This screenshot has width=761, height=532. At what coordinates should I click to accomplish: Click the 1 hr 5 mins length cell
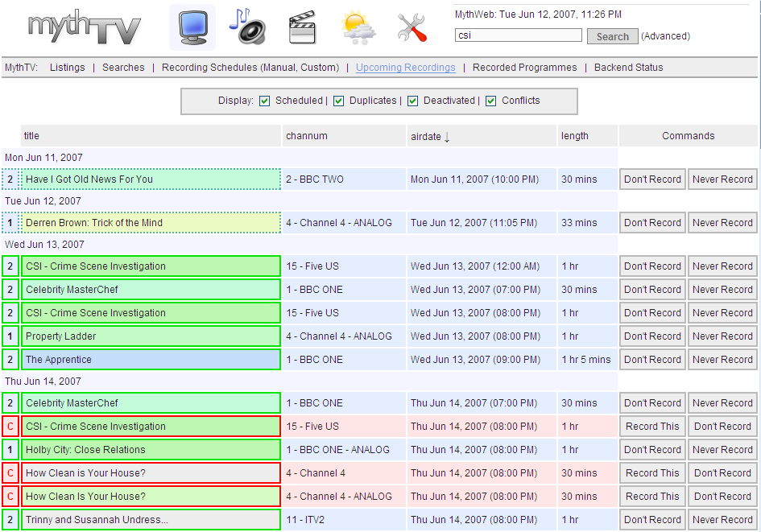[587, 359]
